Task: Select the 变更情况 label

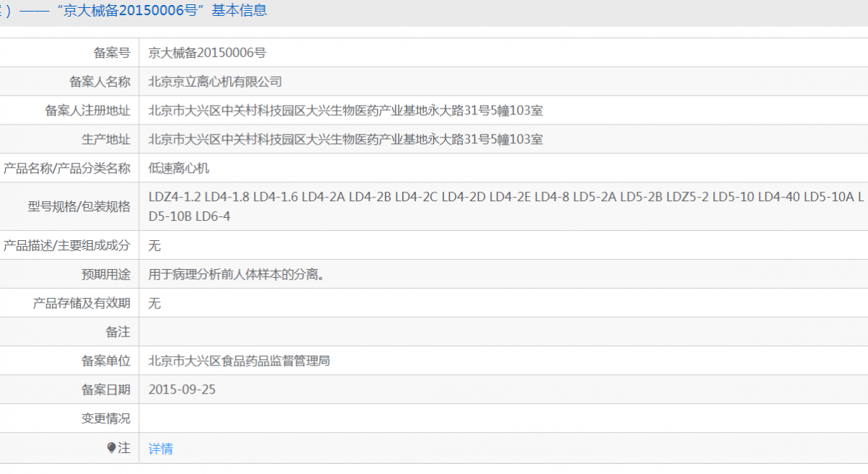Action: 106,419
